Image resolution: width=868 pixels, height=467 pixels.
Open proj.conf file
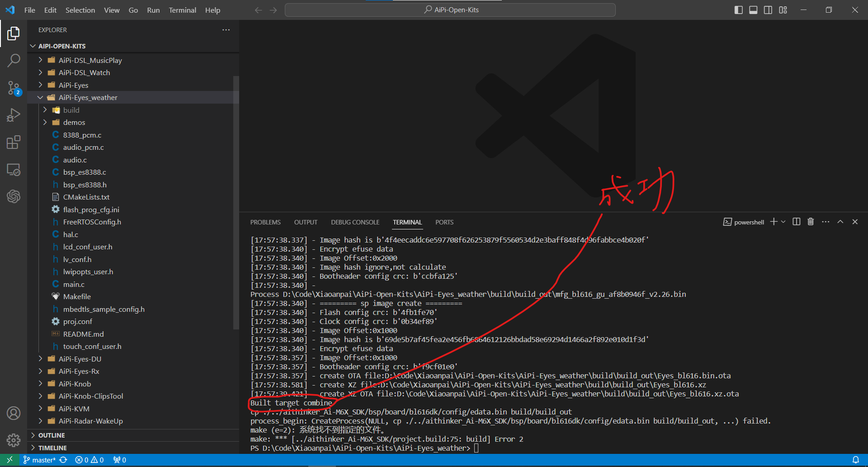click(x=133, y=321)
